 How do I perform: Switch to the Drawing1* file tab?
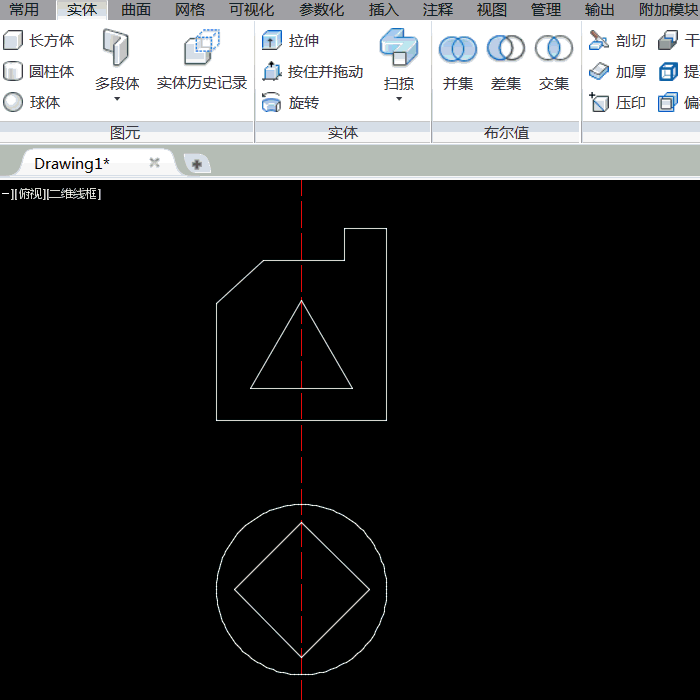coord(71,163)
